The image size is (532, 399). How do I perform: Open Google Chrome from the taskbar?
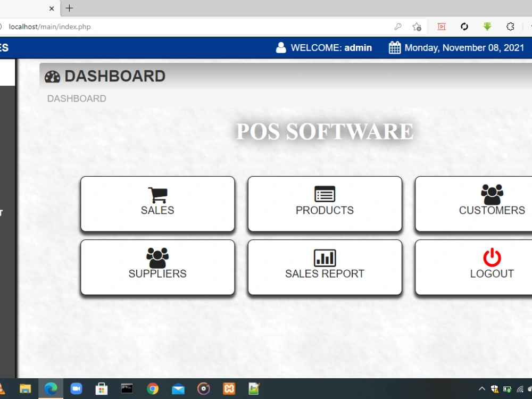153,389
